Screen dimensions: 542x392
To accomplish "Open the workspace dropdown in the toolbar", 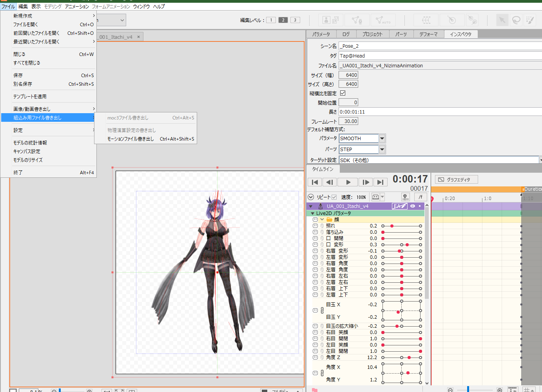I will pyautogui.click(x=122, y=20).
